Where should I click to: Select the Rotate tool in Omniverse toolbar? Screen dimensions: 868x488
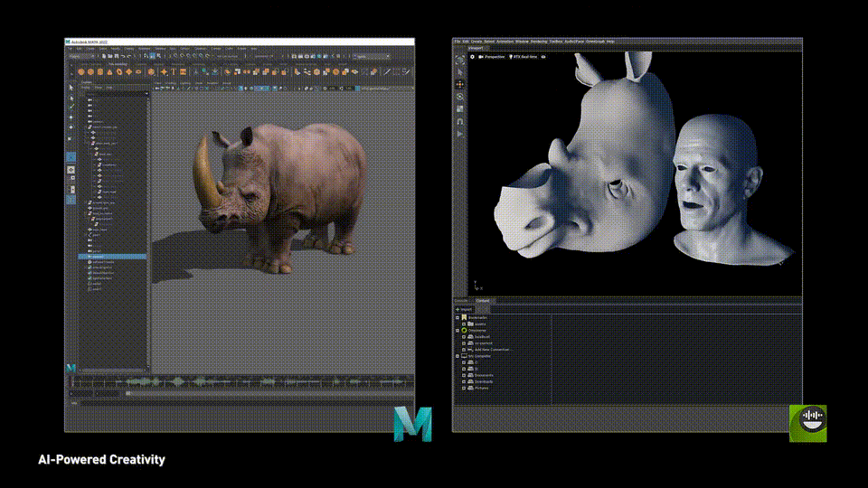(x=459, y=96)
